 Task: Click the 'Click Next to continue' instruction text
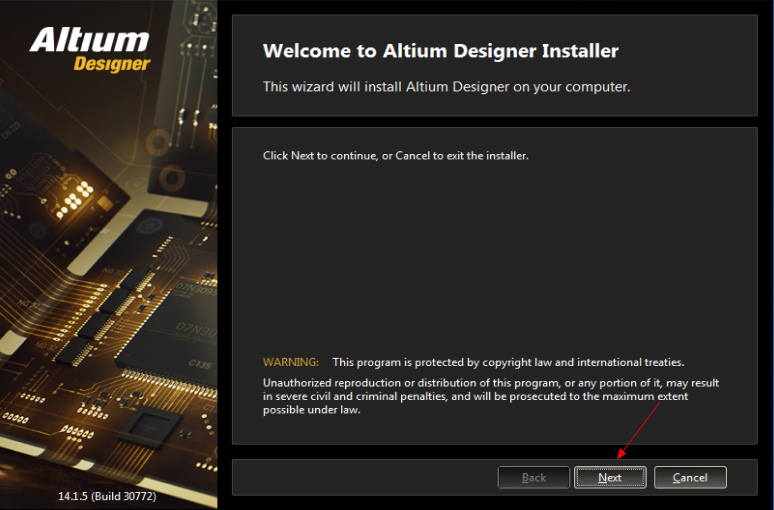click(x=395, y=156)
